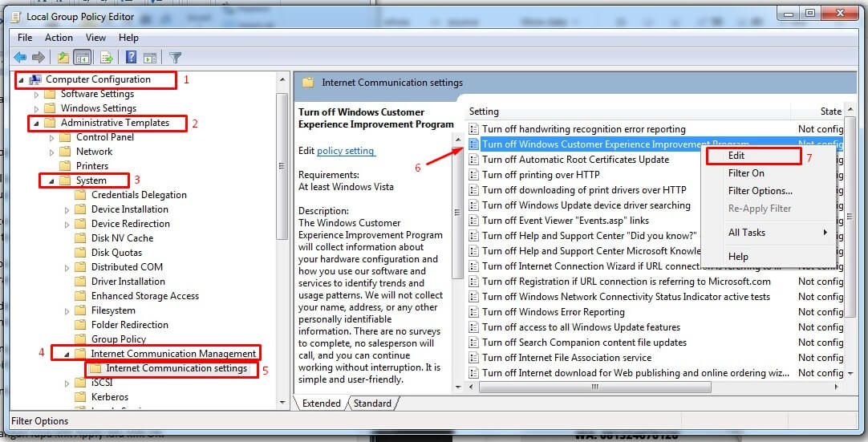This screenshot has width=868, height=442.
Task: Click the Folder Redirection folder icon
Action: click(x=81, y=325)
